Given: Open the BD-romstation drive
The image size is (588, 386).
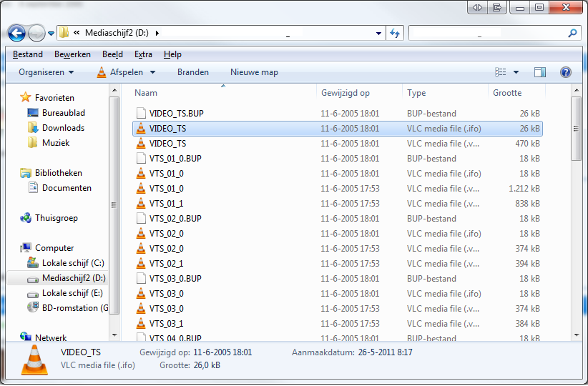Looking at the screenshot, I should click(x=75, y=307).
